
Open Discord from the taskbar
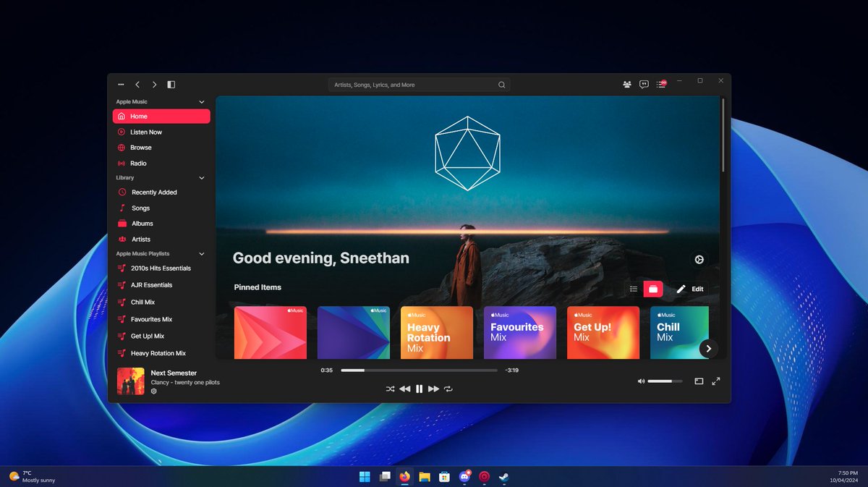(x=465, y=476)
